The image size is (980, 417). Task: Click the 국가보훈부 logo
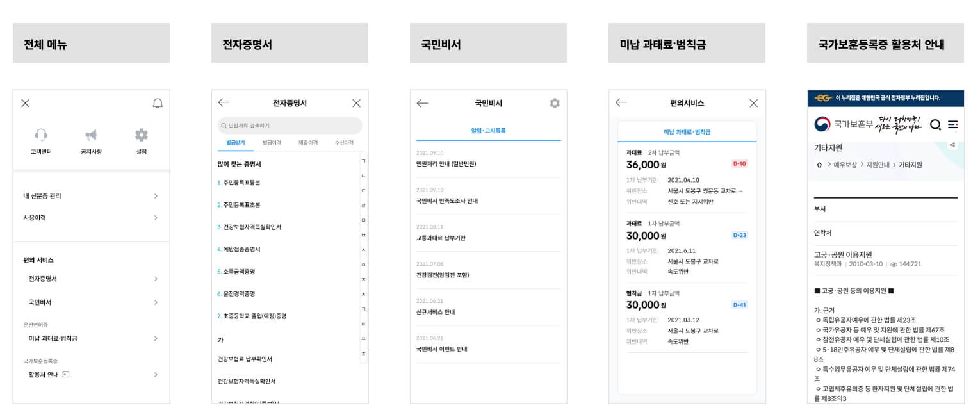click(x=843, y=124)
